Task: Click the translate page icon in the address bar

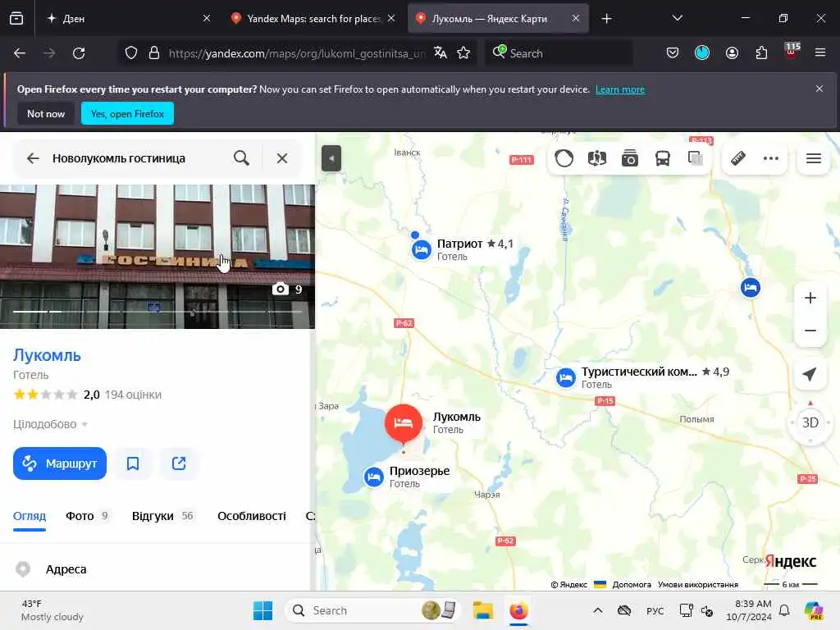Action: click(x=441, y=53)
